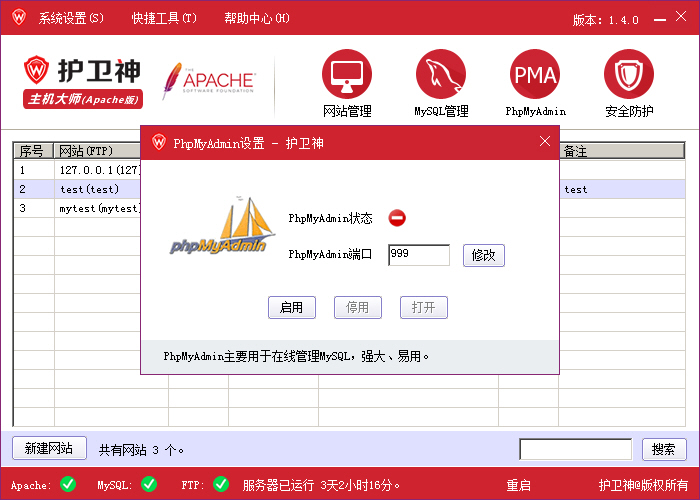This screenshot has width=700, height=500.
Task: Click the 新建网站 button
Action: click(49, 448)
